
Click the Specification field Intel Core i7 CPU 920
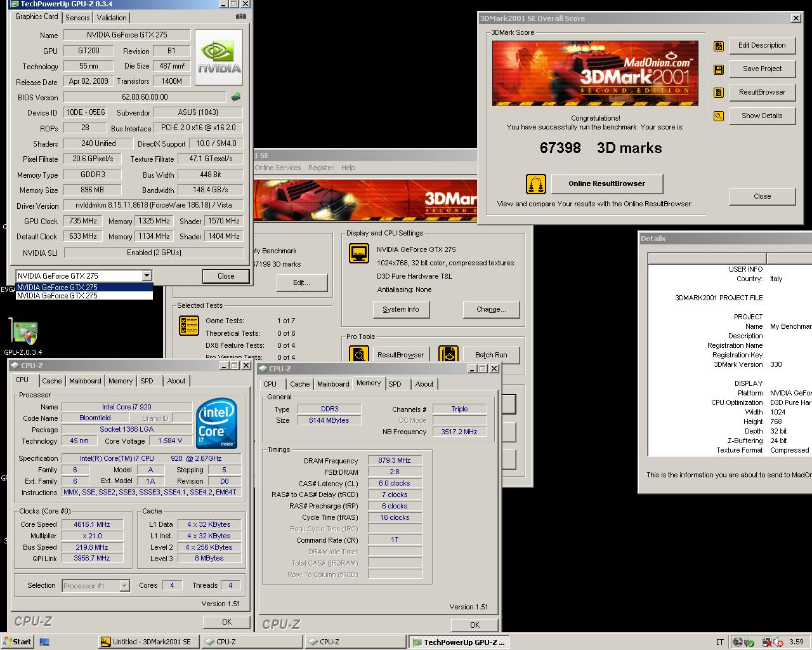151,458
